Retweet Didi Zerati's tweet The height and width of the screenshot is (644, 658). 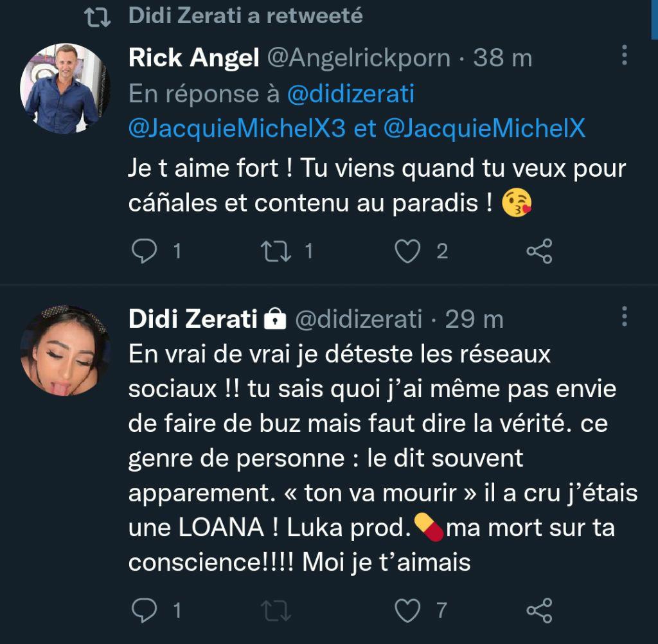[275, 610]
